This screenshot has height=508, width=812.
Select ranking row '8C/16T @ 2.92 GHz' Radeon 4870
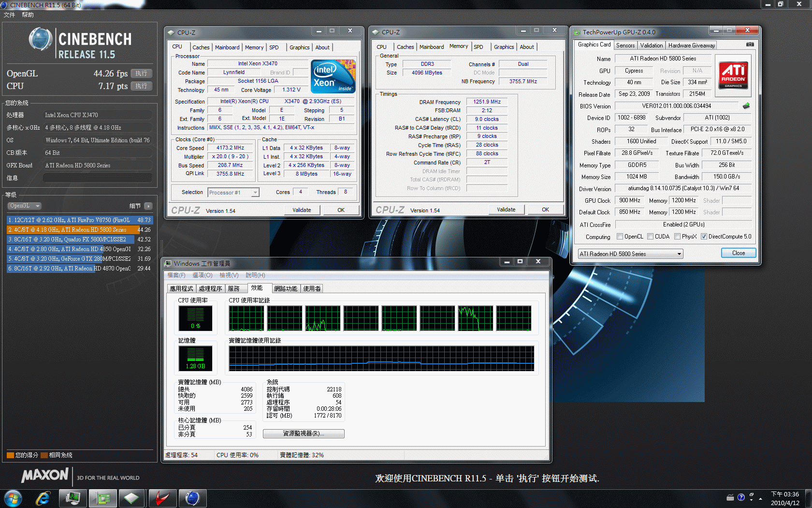79,269
